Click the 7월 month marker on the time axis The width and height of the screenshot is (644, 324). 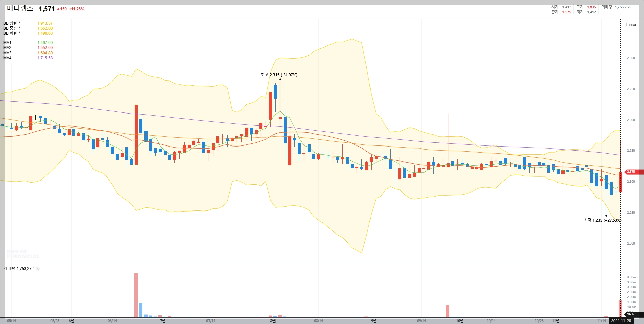[x=163, y=321]
